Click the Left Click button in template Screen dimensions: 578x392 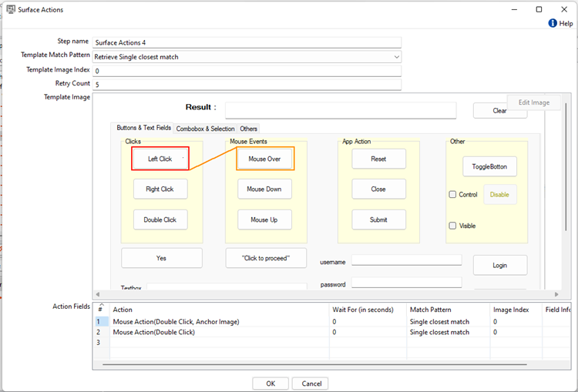[x=160, y=159]
